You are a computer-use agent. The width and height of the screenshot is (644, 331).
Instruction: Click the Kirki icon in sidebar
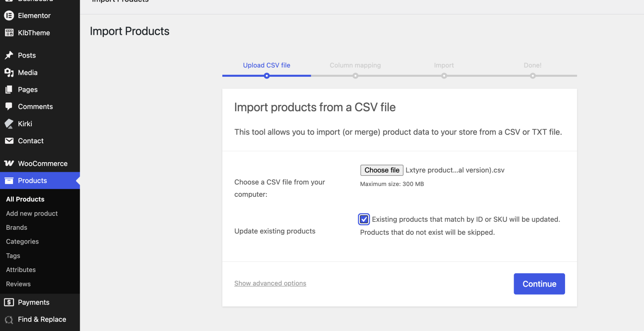[x=9, y=124]
